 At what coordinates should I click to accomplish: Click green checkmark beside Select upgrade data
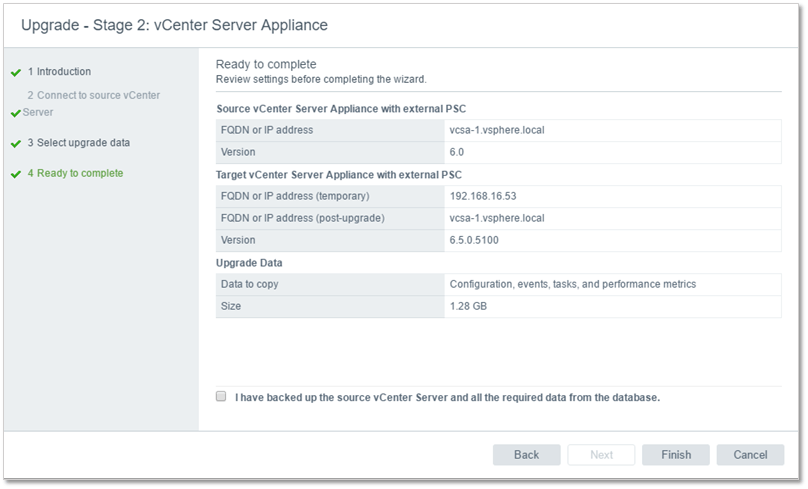tap(16, 144)
